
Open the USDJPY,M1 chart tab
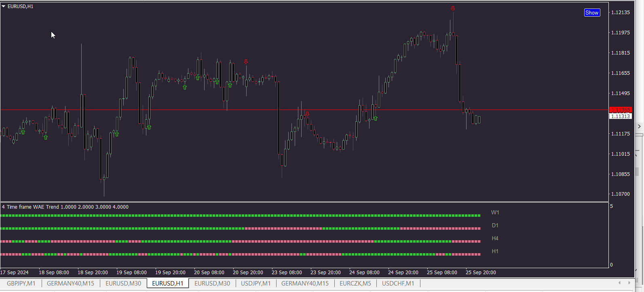(256, 284)
